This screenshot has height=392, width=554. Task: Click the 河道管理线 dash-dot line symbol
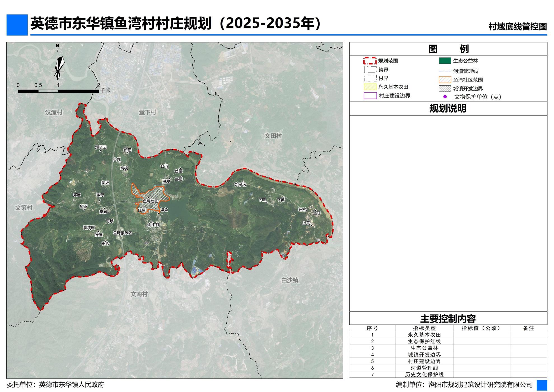point(445,71)
